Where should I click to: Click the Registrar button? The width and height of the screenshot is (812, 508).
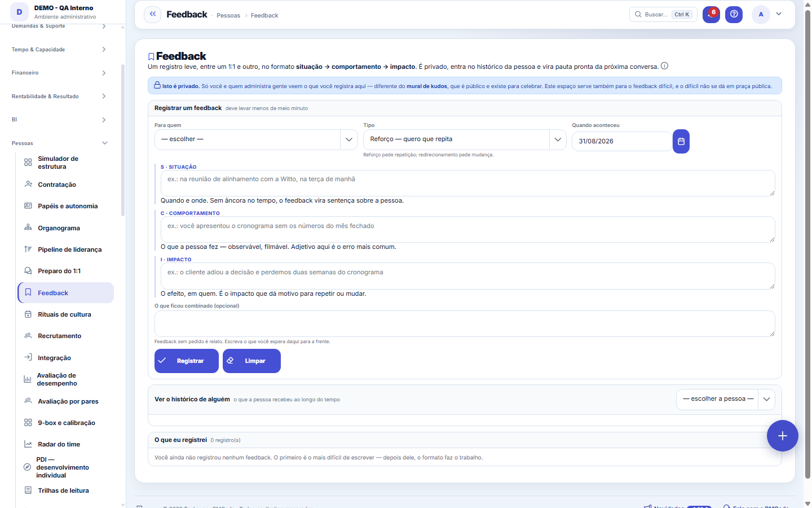(x=186, y=361)
